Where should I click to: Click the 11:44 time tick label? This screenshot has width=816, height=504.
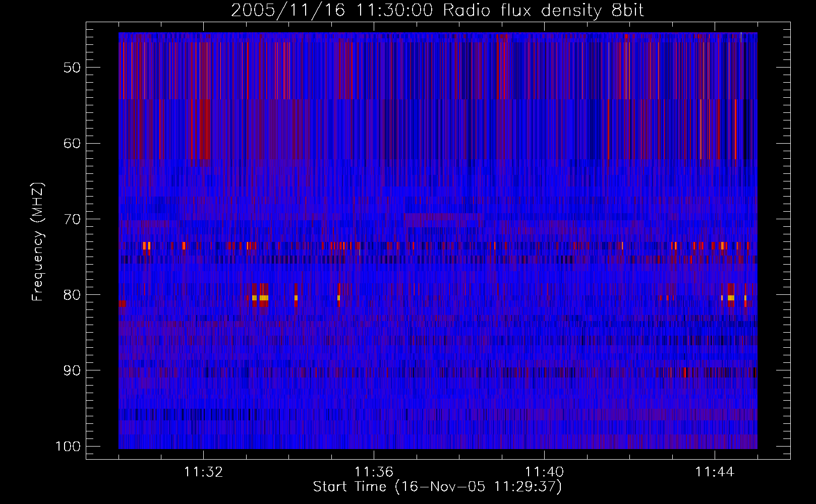715,472
